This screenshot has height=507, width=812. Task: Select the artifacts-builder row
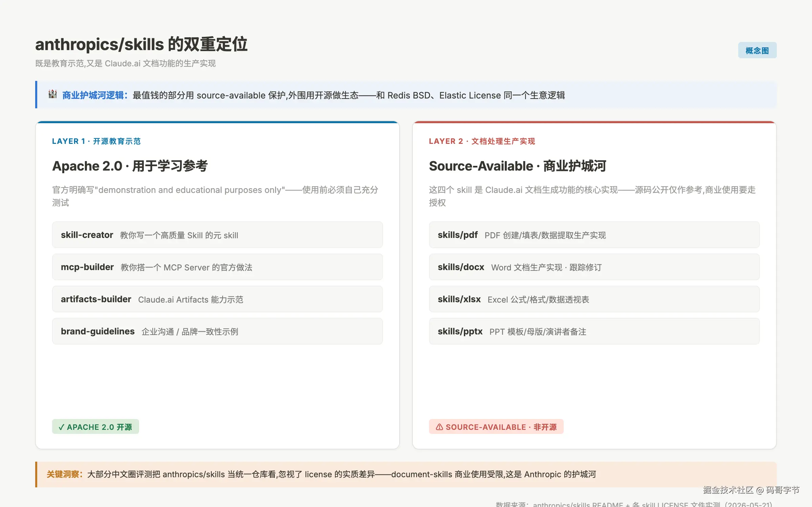[x=217, y=299]
